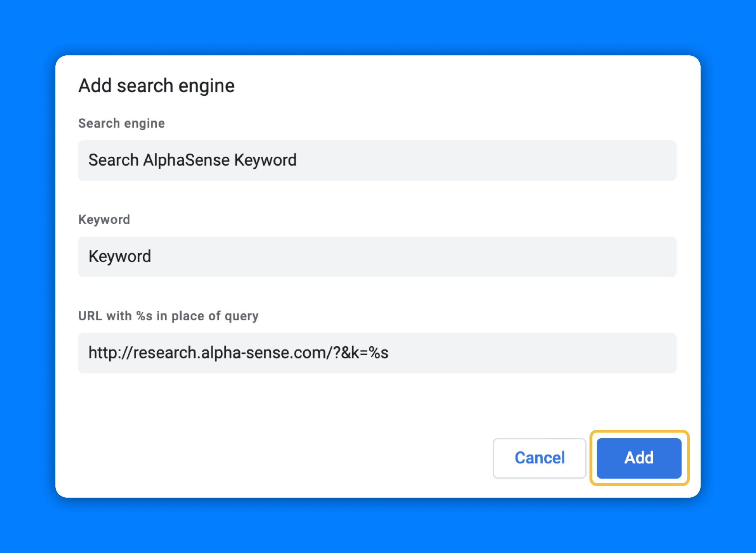The height and width of the screenshot is (553, 756).
Task: Click the blue backdrop outside the dialog
Action: [x=378, y=25]
